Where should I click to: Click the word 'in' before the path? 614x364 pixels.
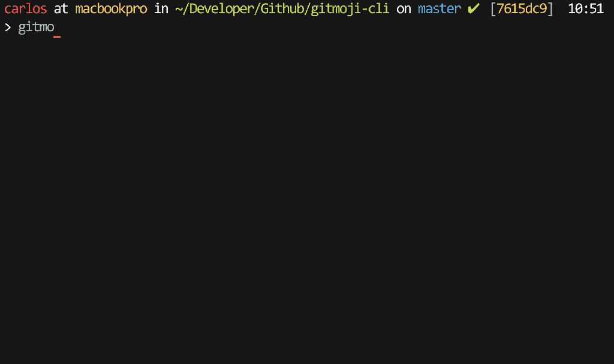(161, 9)
